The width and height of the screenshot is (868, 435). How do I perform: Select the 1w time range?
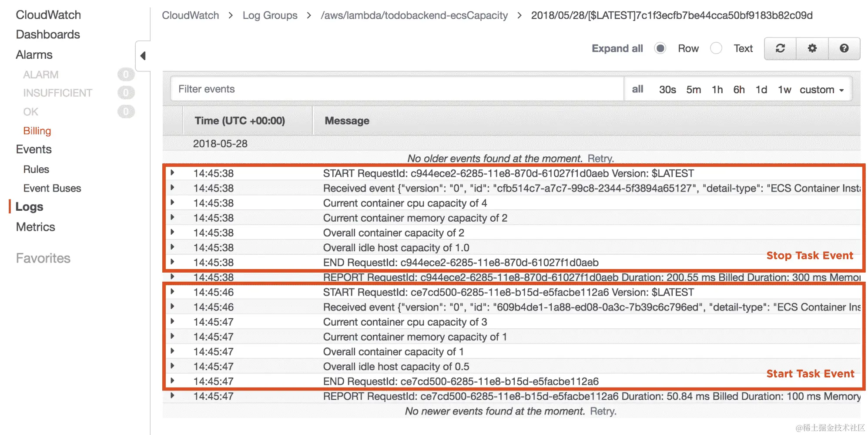(x=784, y=90)
